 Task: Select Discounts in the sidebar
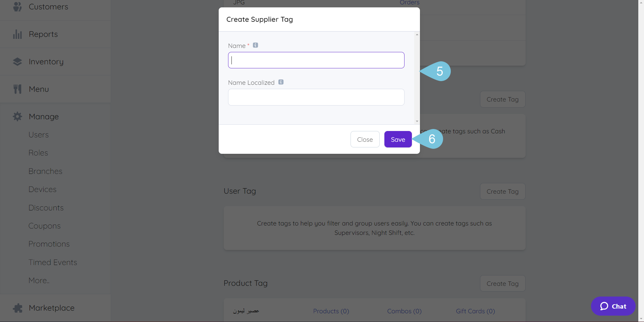46,207
